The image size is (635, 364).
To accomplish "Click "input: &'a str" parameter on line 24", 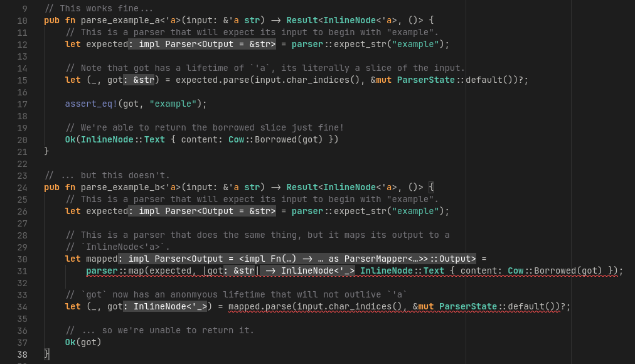I will (x=223, y=188).
